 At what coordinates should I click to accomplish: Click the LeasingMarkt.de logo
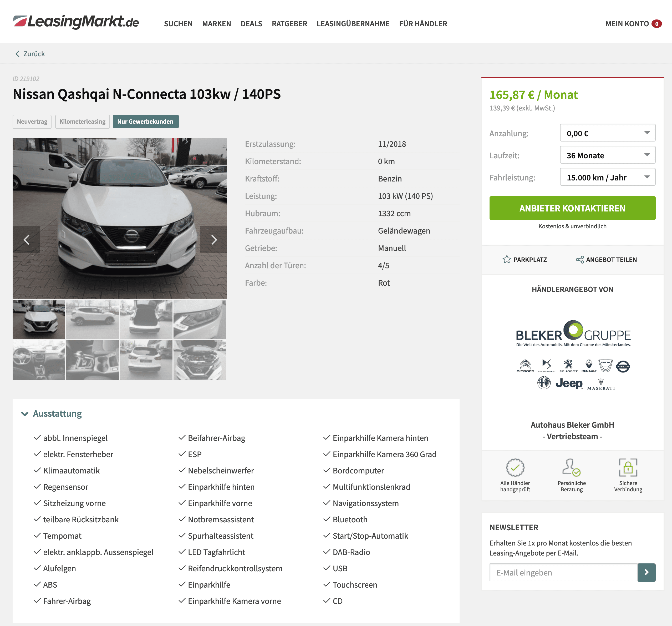point(76,22)
